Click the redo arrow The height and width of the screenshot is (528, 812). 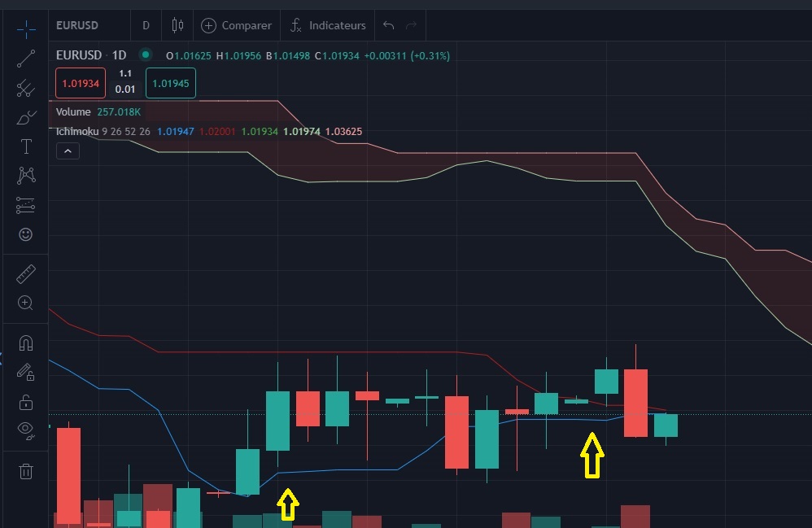pos(411,25)
